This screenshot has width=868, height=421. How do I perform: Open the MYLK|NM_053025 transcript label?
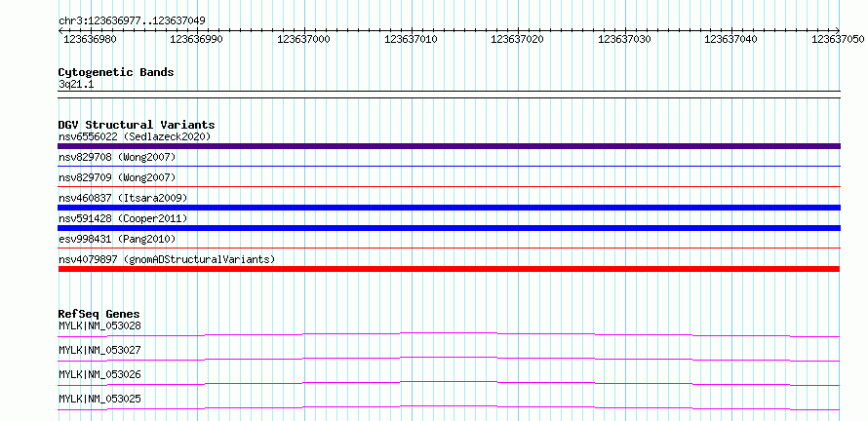99,399
